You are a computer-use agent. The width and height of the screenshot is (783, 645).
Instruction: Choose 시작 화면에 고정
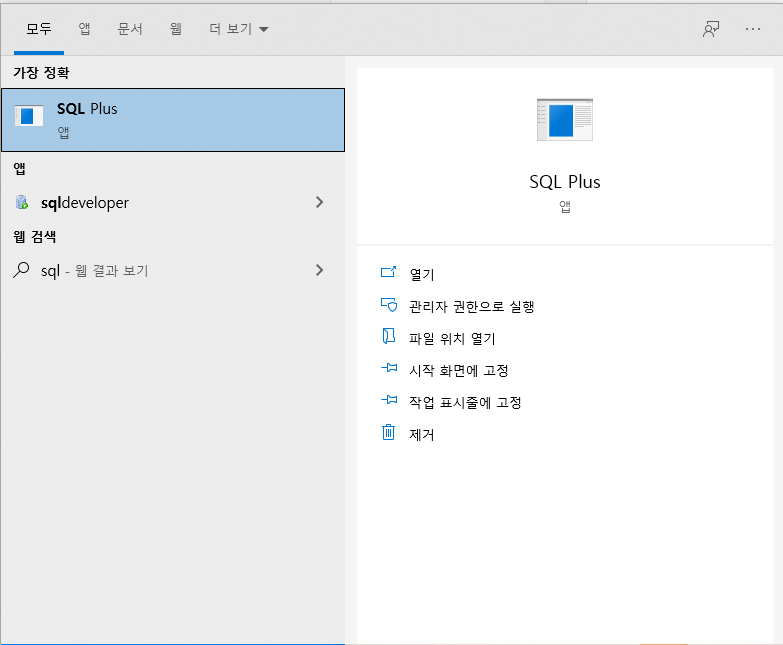(458, 370)
